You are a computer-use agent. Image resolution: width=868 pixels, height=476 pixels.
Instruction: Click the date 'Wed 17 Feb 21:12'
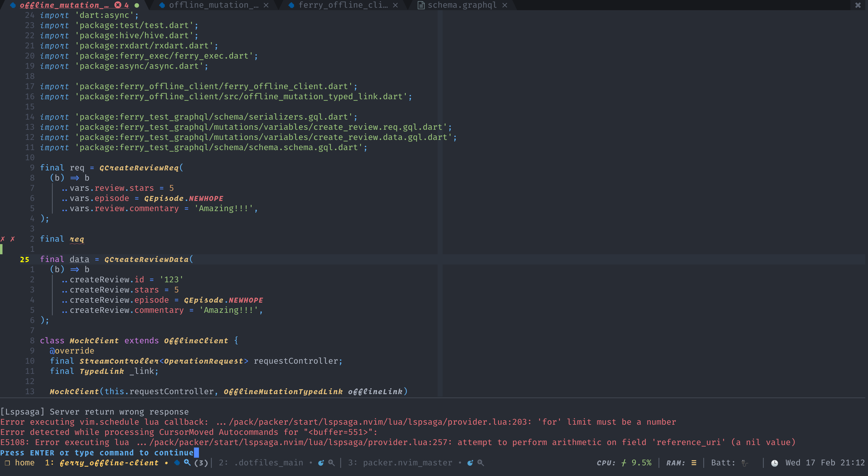(x=825, y=463)
